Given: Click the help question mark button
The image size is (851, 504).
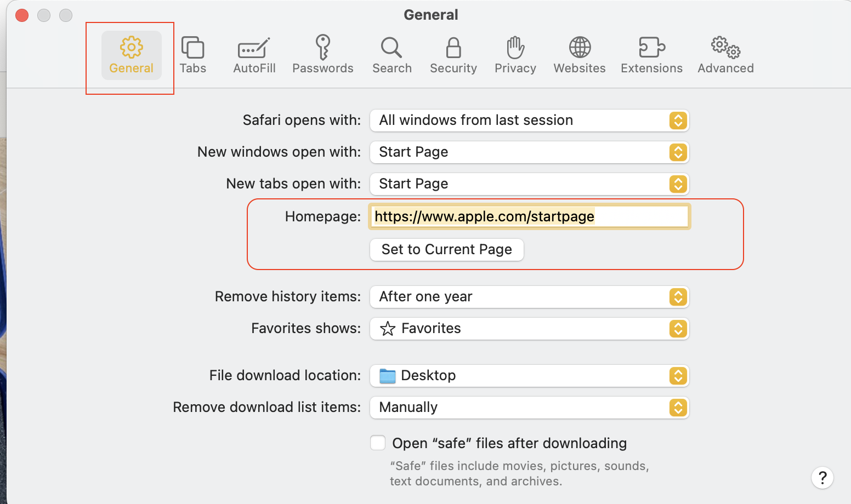Looking at the screenshot, I should (822, 478).
